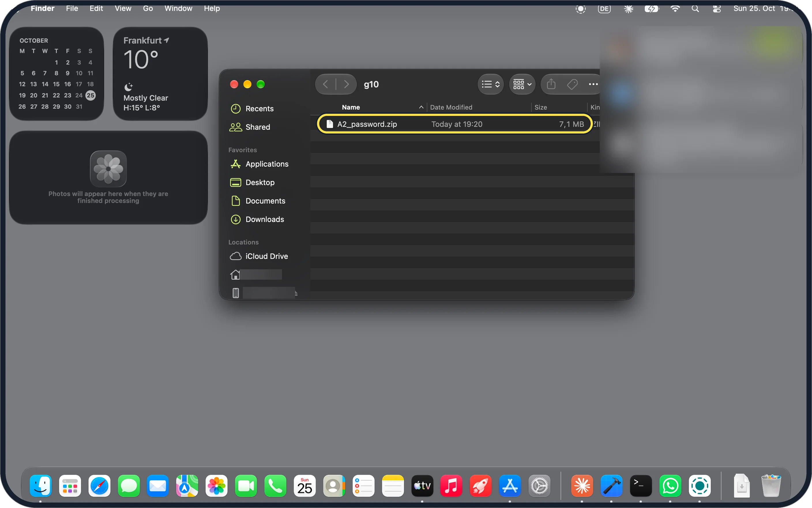The width and height of the screenshot is (812, 508).
Task: Open Shared in the Finder sidebar
Action: pyautogui.click(x=258, y=127)
